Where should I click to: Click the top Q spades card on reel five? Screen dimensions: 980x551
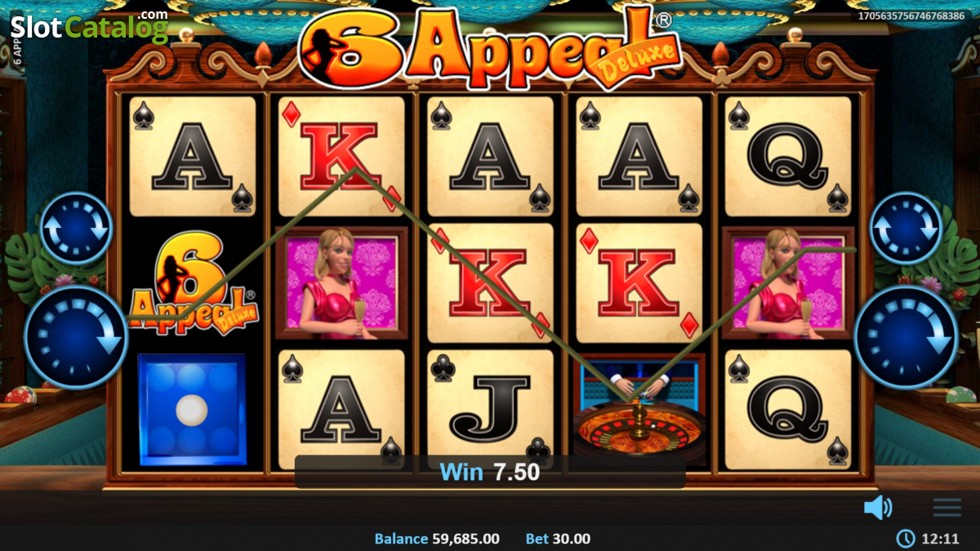[x=788, y=157]
